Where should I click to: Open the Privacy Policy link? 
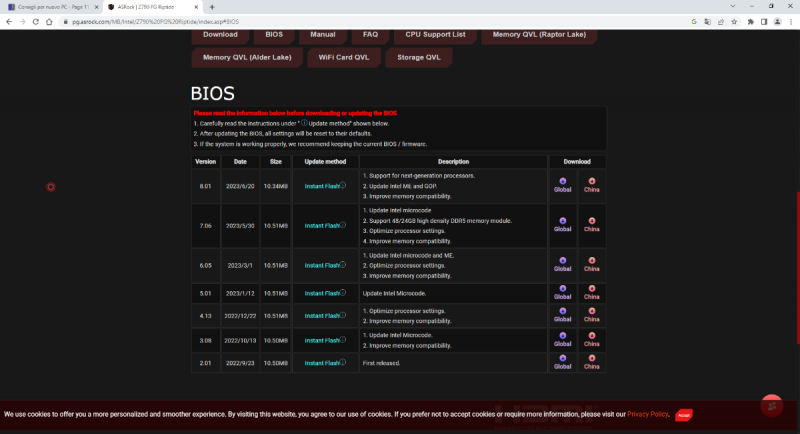click(647, 414)
